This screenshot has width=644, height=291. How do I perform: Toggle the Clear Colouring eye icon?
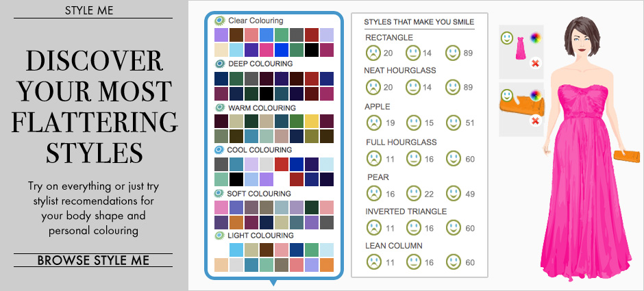pyautogui.click(x=220, y=21)
